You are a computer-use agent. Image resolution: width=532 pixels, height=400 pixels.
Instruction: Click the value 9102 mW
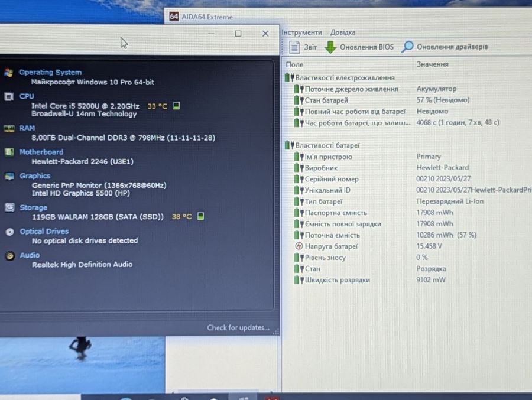tap(431, 280)
